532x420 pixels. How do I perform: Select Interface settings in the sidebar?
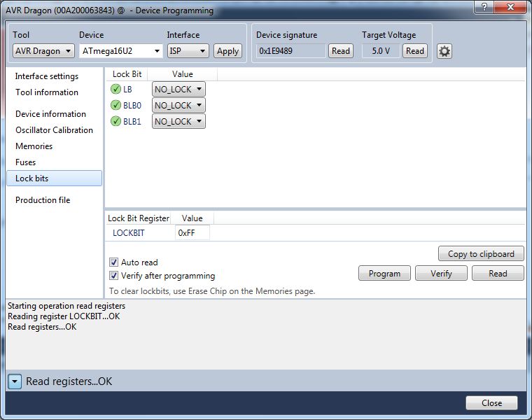[x=47, y=76]
